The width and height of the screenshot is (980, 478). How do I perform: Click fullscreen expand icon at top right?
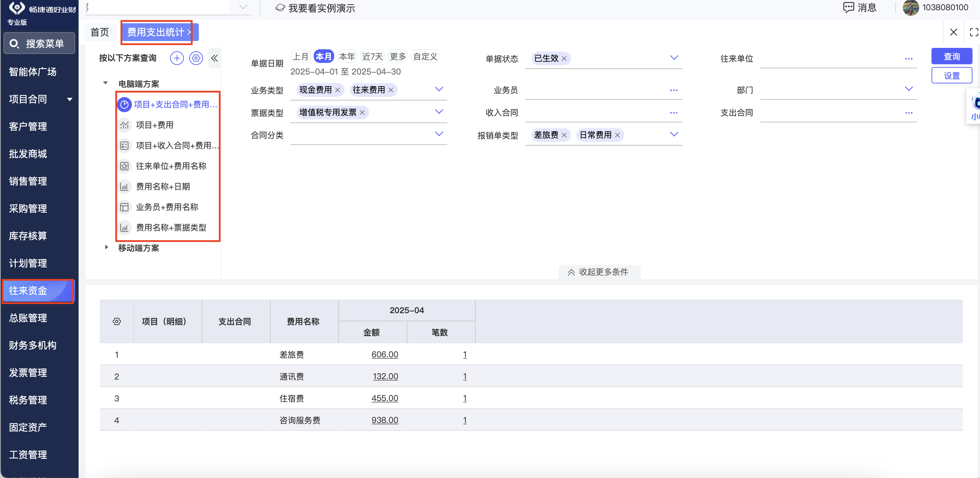[x=974, y=32]
